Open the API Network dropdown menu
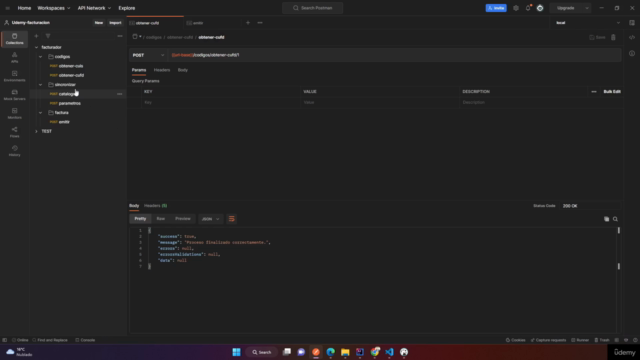This screenshot has height=360, width=640. [x=94, y=8]
